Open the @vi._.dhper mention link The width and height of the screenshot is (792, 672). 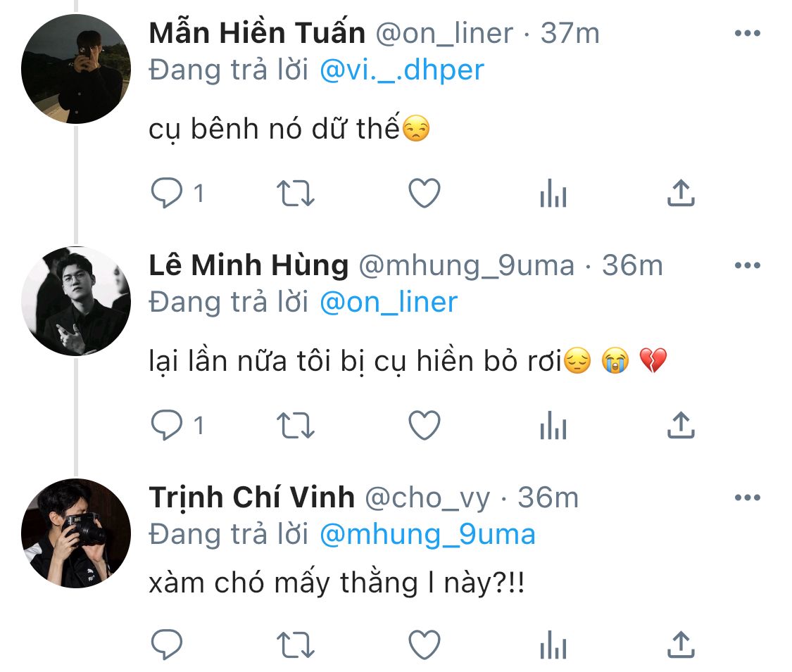[401, 70]
